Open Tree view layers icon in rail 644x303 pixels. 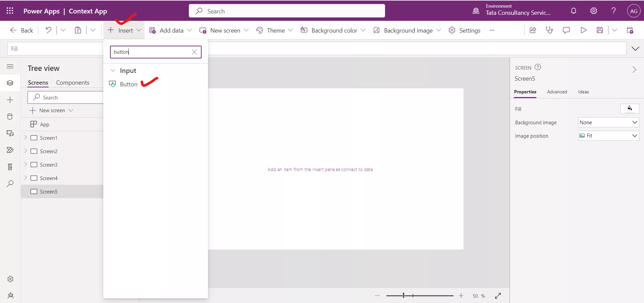point(10,83)
